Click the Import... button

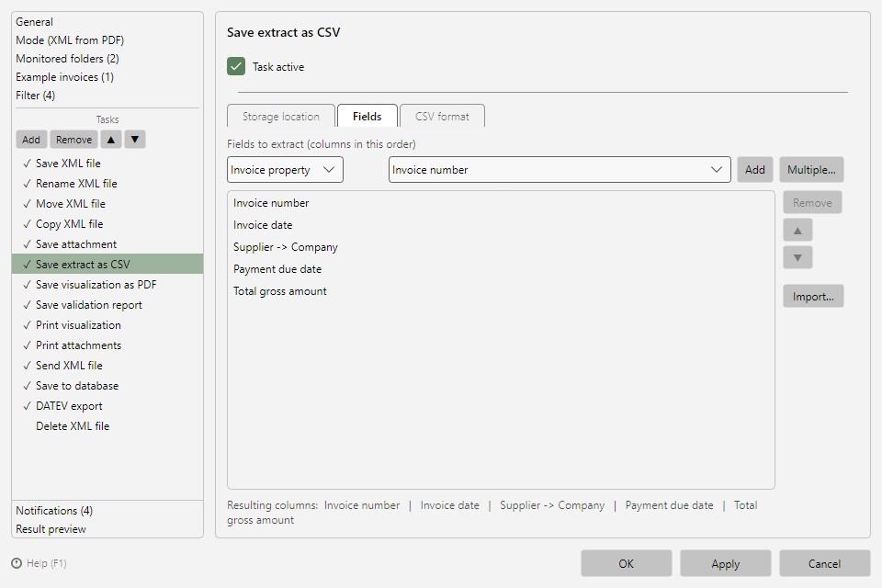(813, 296)
